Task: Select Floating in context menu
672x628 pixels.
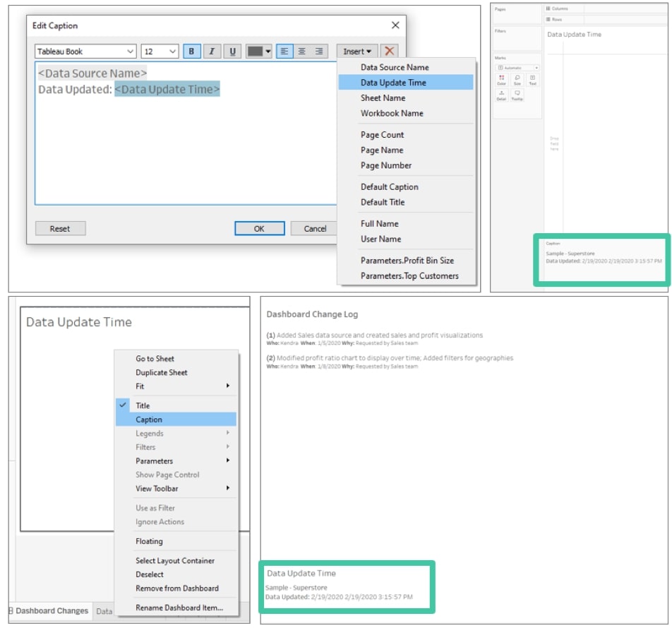Action: tap(176, 541)
